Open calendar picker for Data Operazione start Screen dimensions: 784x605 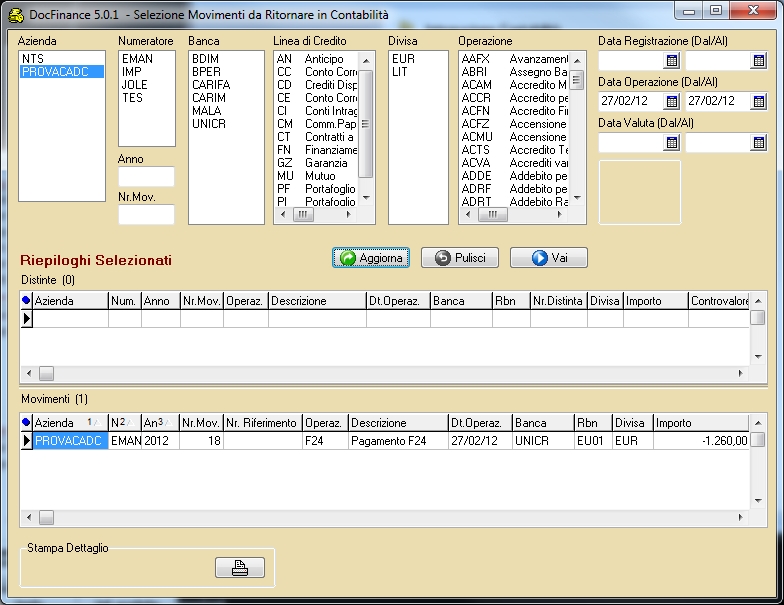click(672, 102)
